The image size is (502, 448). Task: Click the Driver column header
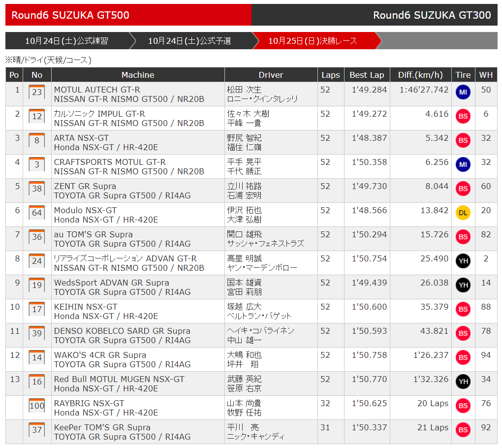click(x=271, y=75)
